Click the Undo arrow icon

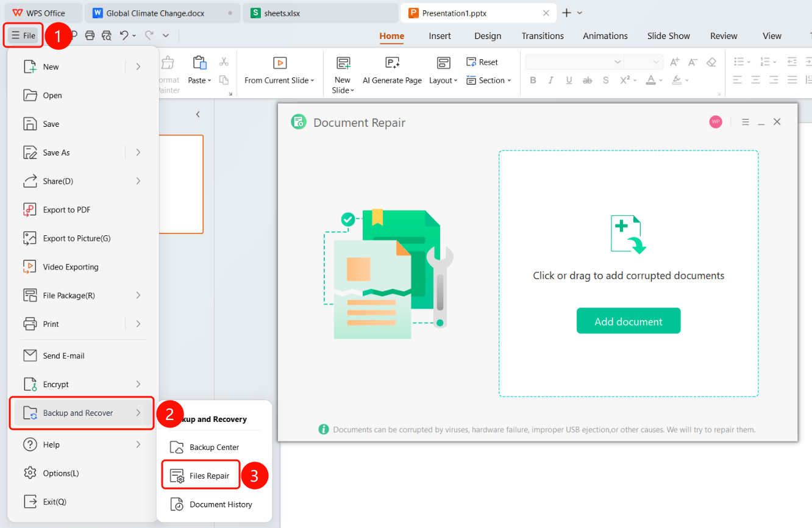pos(124,35)
